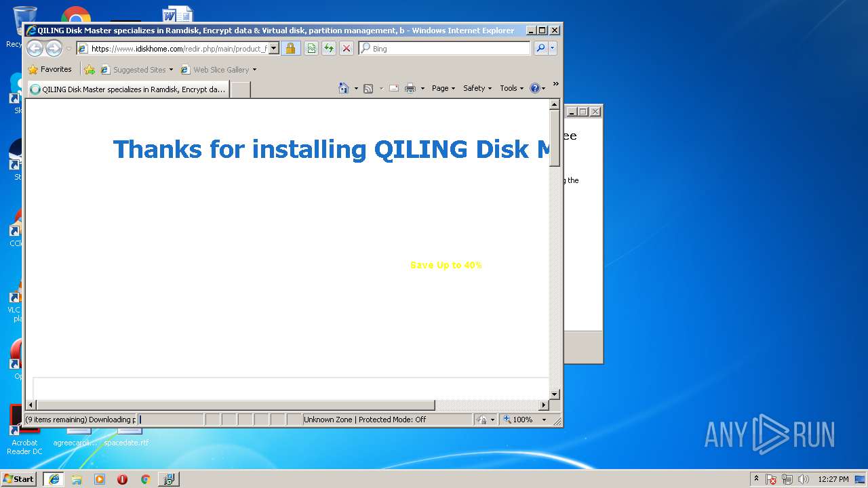Image resolution: width=868 pixels, height=488 pixels.
Task: Open the Favorites center
Action: click(50, 69)
